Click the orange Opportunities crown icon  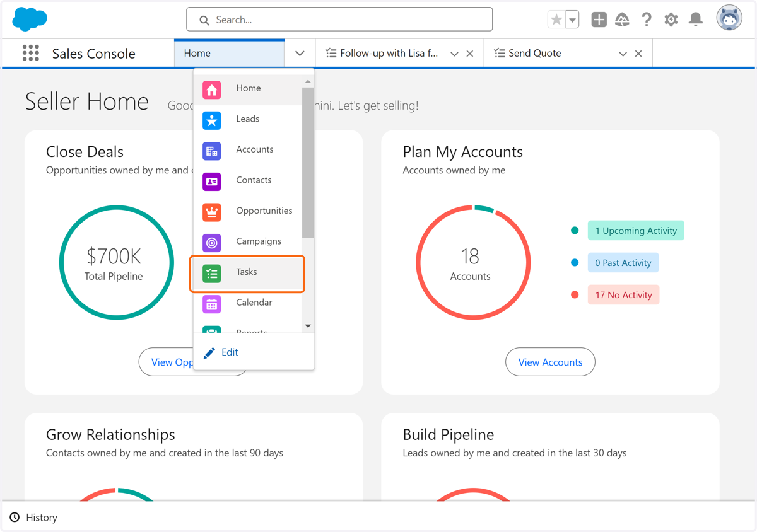click(x=212, y=212)
